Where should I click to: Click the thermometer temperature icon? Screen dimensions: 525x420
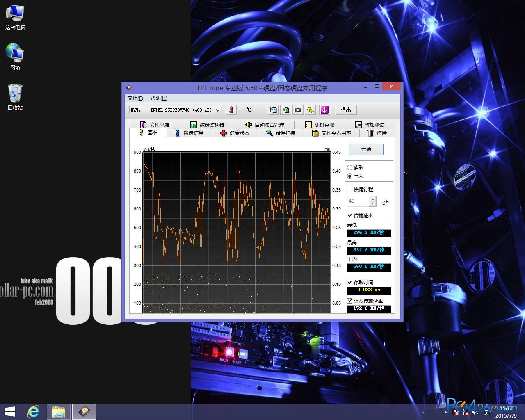click(x=231, y=110)
